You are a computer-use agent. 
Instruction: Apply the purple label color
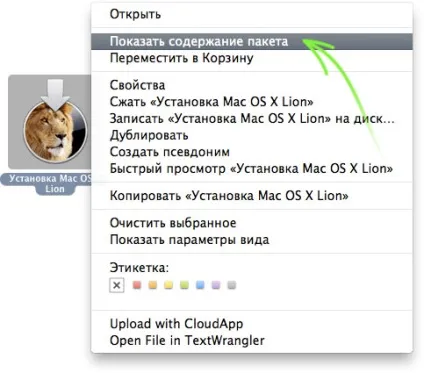pos(216,285)
